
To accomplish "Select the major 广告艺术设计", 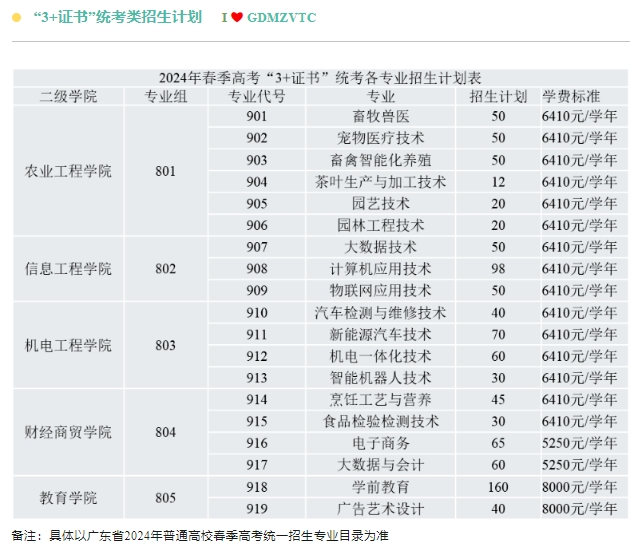I will pyautogui.click(x=381, y=509).
